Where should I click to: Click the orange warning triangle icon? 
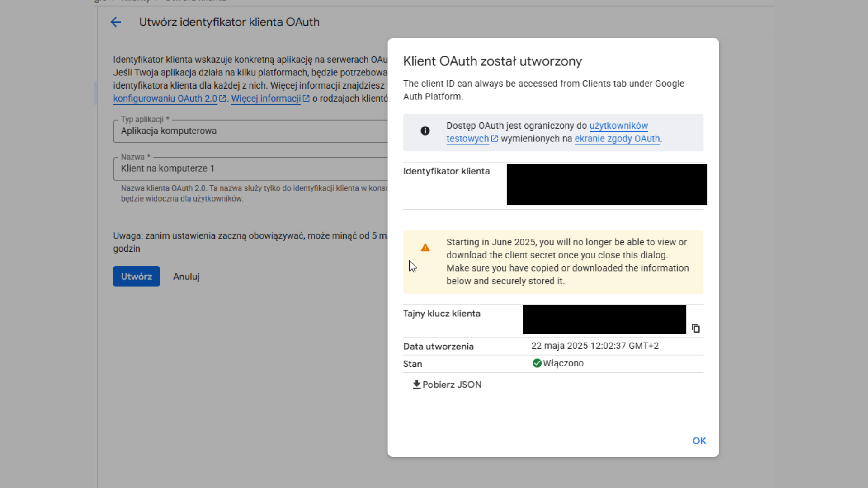425,248
